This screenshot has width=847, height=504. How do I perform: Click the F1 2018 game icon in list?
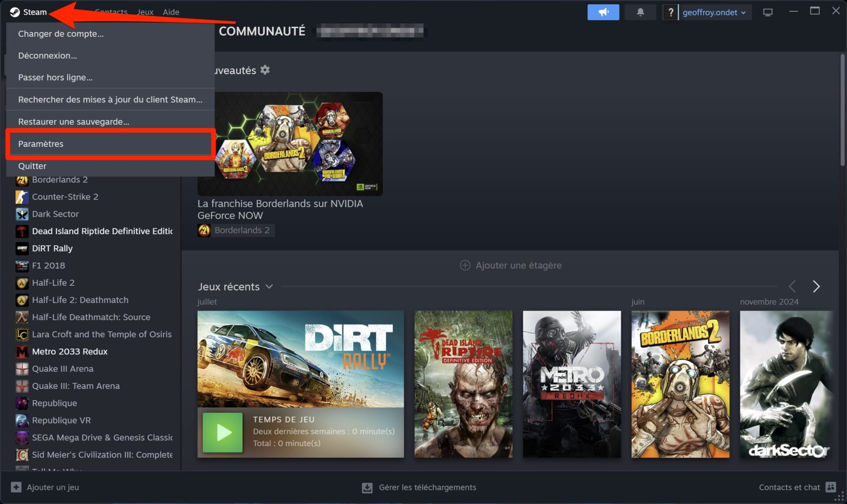(22, 265)
